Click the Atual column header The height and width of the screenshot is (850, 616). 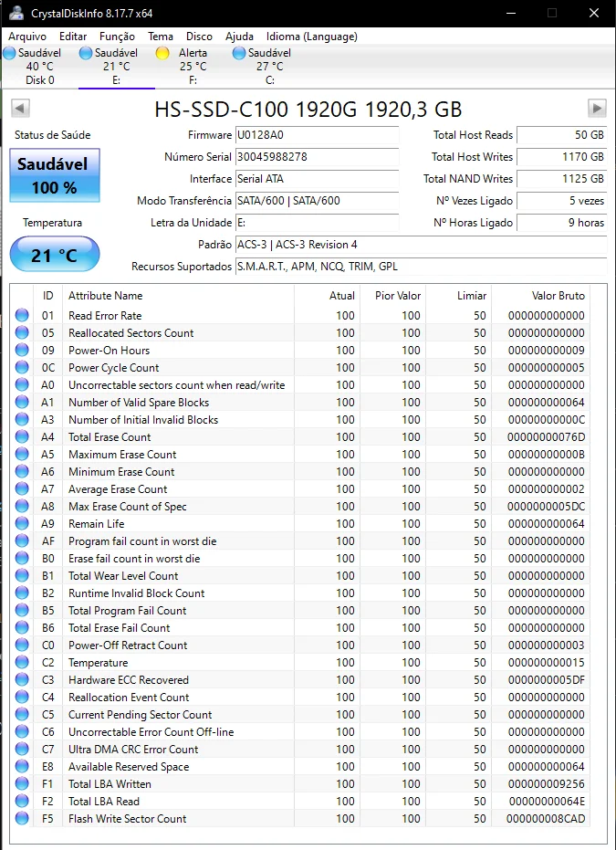[x=328, y=296]
